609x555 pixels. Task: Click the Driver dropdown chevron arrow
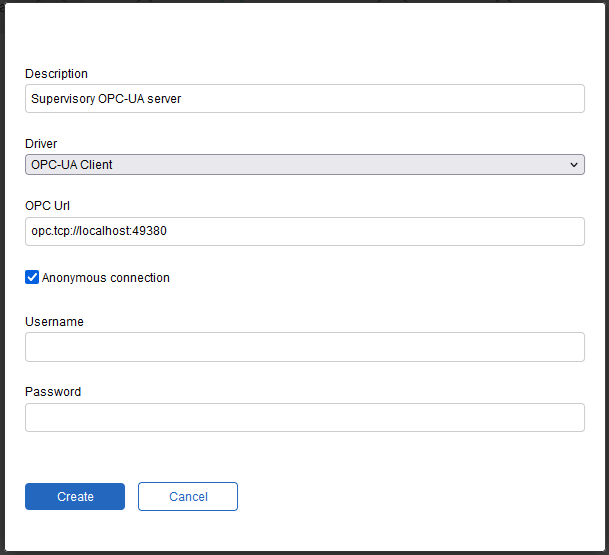[573, 165]
